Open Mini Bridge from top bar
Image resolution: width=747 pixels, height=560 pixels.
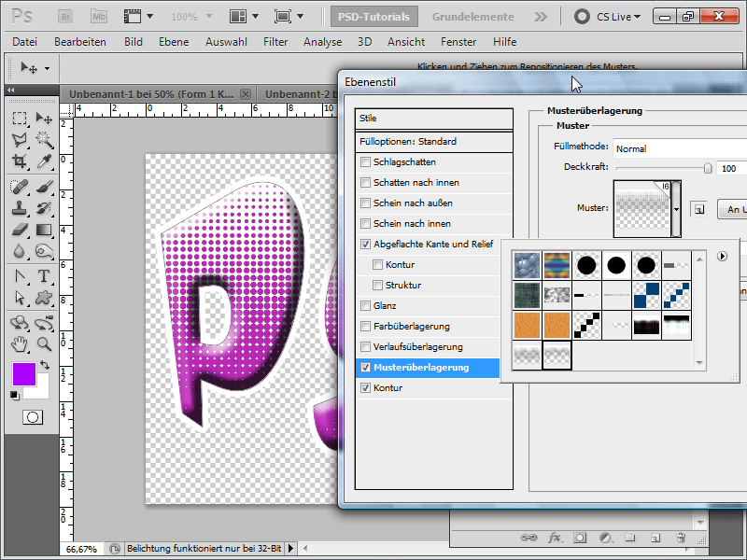coord(99,17)
